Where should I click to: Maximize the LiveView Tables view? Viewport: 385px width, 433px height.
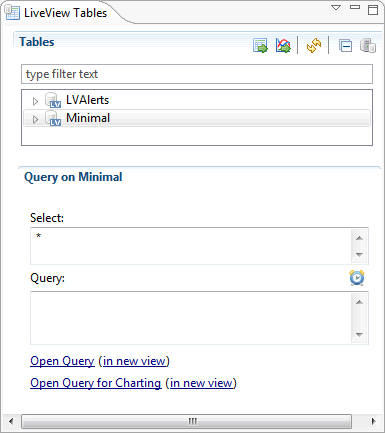point(373,10)
